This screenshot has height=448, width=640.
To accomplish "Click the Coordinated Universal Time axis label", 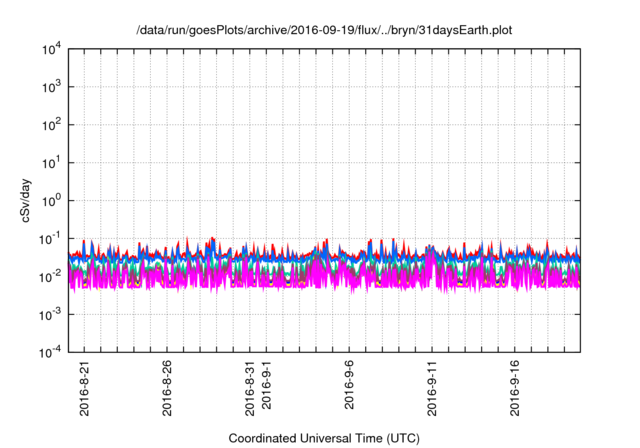I will (x=324, y=438).
